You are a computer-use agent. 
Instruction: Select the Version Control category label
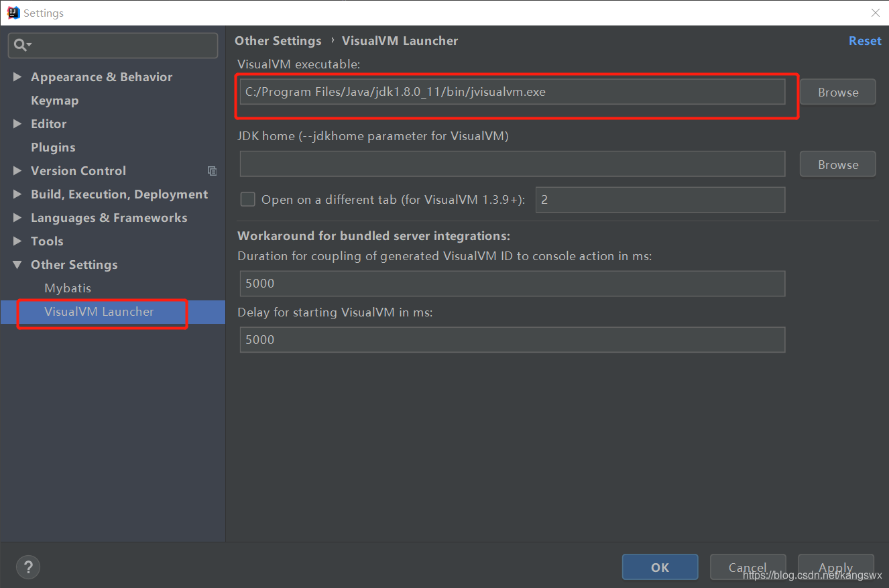(x=78, y=171)
